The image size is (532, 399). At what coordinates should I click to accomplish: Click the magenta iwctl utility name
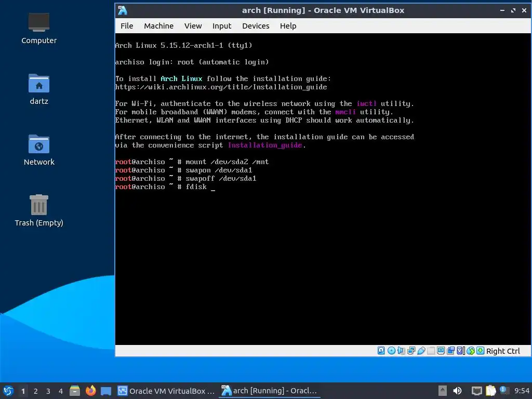(366, 103)
